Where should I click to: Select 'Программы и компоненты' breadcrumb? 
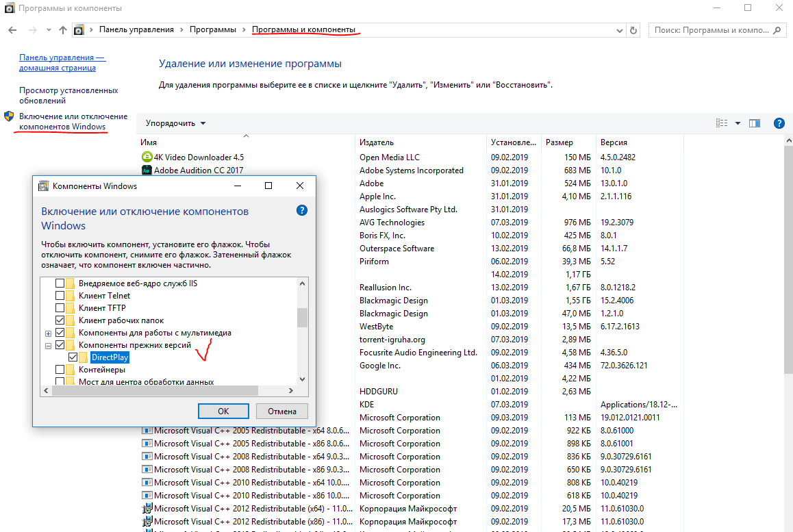[x=303, y=29]
